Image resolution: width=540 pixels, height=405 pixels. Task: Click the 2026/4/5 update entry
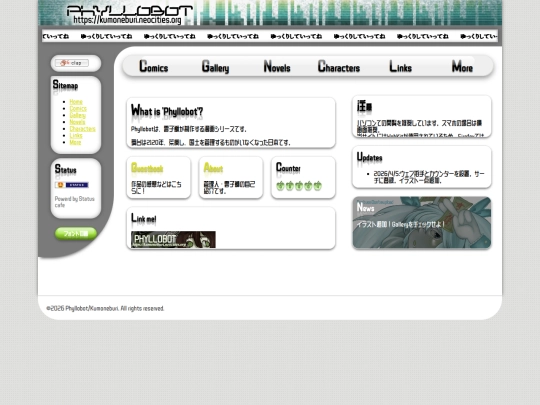coord(429,177)
